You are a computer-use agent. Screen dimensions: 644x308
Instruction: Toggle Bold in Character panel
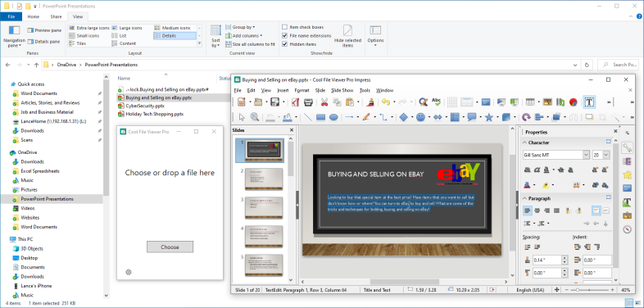[x=528, y=170]
